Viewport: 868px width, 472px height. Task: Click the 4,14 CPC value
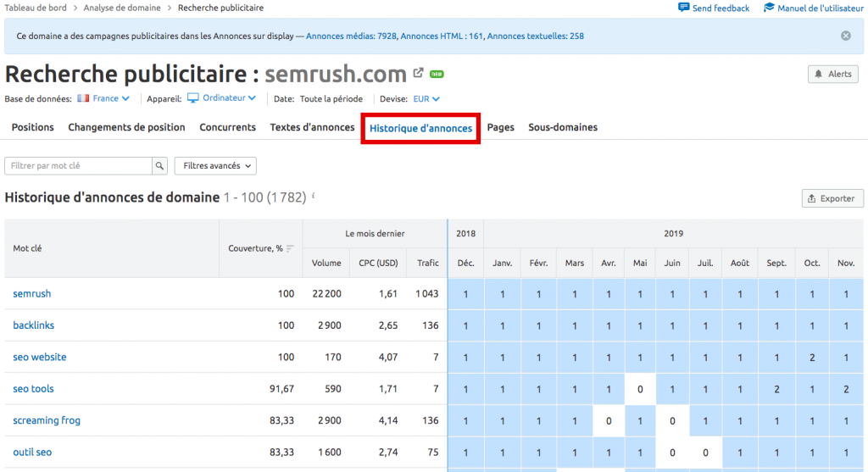point(388,420)
